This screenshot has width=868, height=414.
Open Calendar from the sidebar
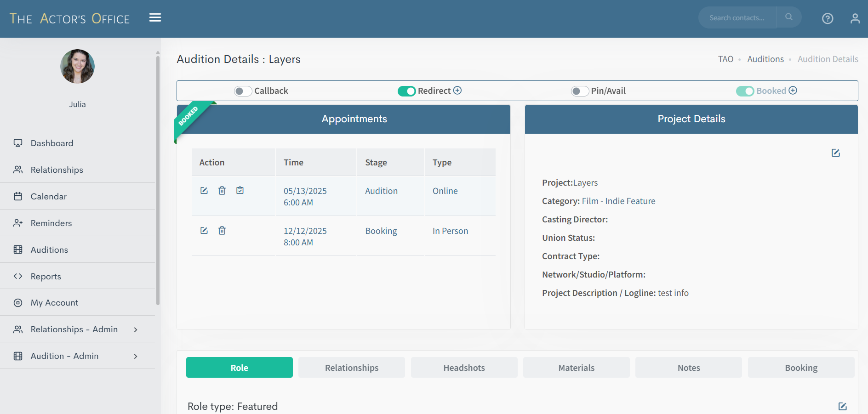(x=48, y=197)
